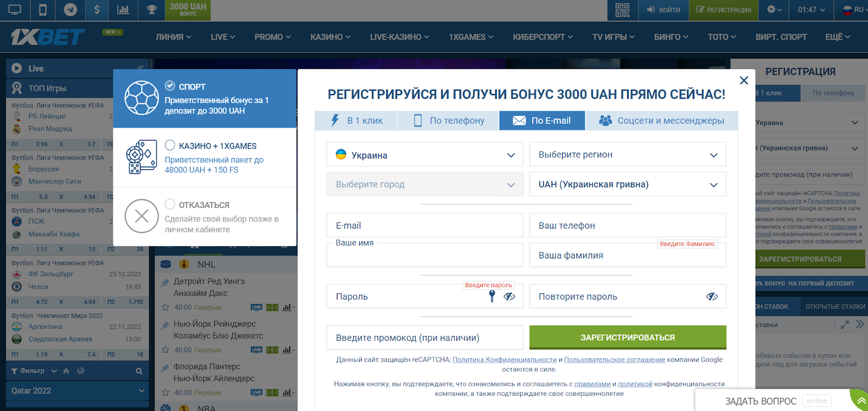The image size is (868, 411).
Task: Open the trophy results icon
Action: click(x=151, y=10)
